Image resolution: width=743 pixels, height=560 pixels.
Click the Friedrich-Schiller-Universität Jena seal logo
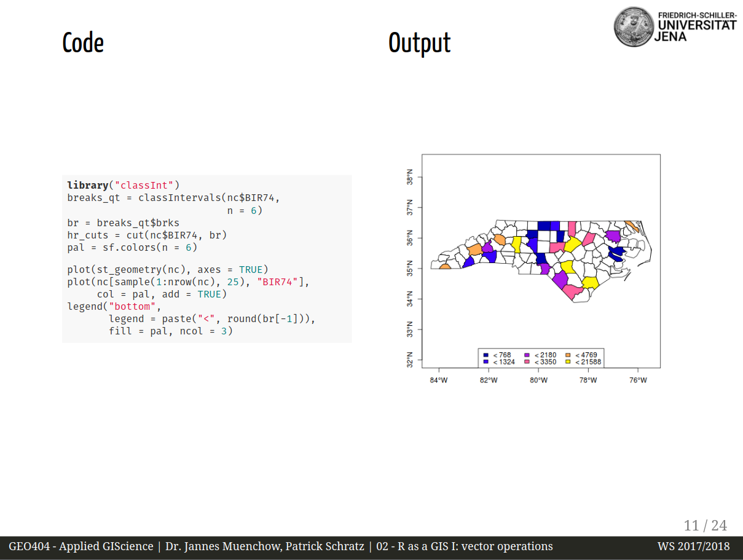click(634, 26)
